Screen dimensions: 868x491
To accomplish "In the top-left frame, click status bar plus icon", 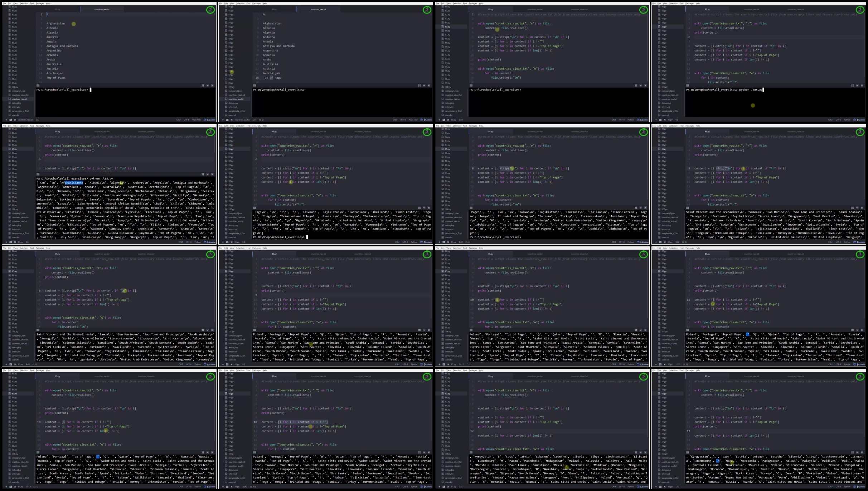I will pyautogui.click(x=6, y=120).
